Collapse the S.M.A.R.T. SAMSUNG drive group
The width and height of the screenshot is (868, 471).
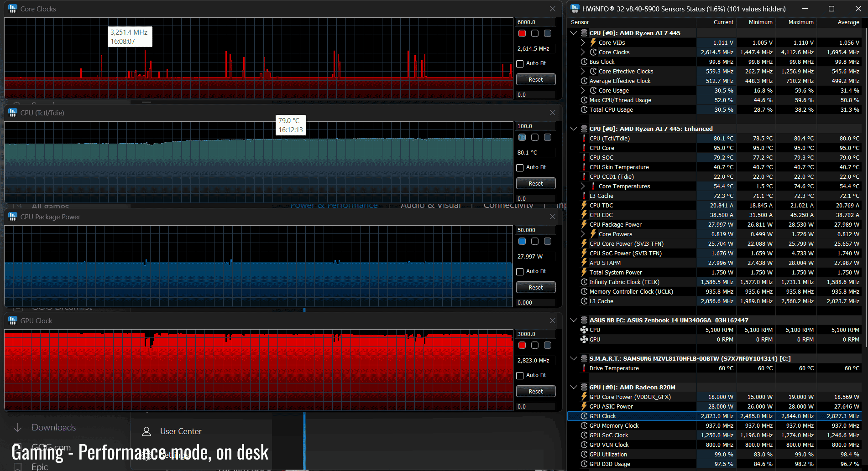[574, 358]
